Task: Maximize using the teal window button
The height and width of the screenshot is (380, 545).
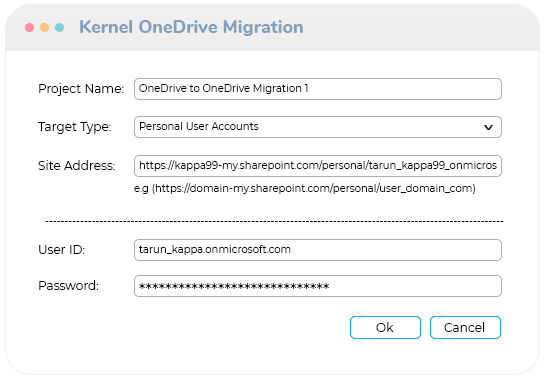Action: point(59,27)
